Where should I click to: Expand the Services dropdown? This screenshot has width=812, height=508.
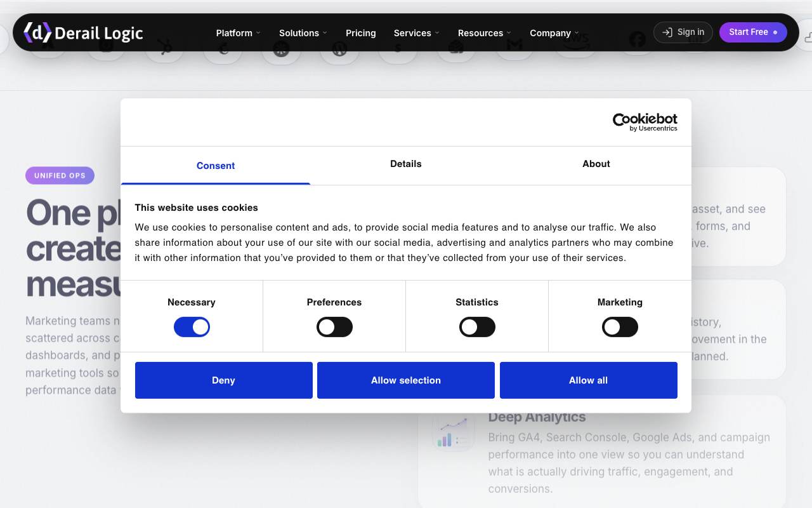click(417, 33)
